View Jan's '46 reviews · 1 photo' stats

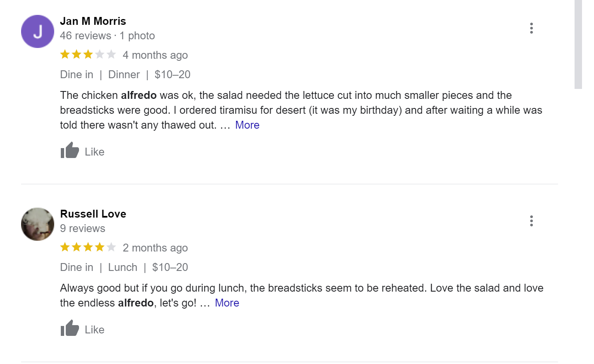[x=107, y=36]
